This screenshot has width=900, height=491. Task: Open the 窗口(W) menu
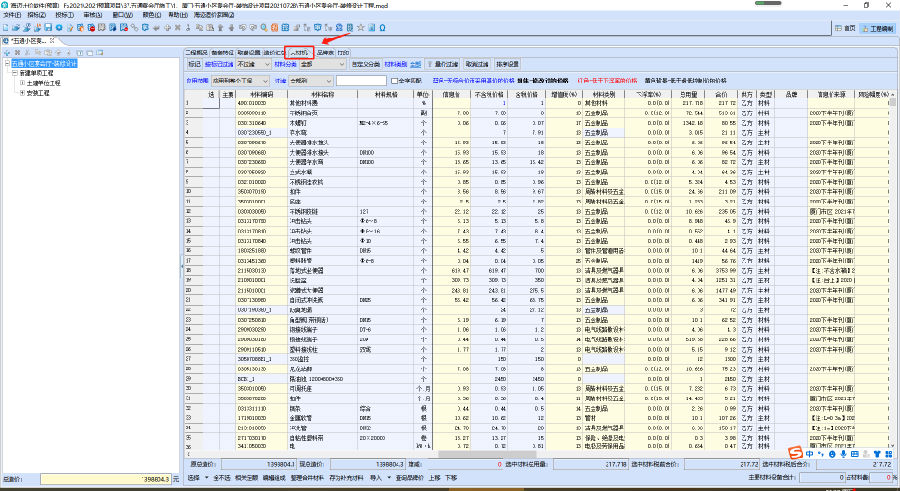pyautogui.click(x=122, y=15)
